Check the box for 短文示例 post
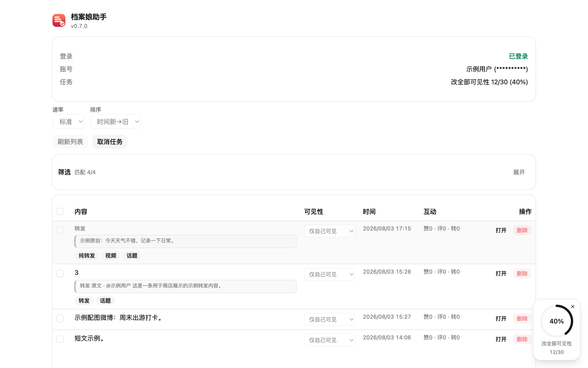The width and height of the screenshot is (588, 368). coord(60,339)
